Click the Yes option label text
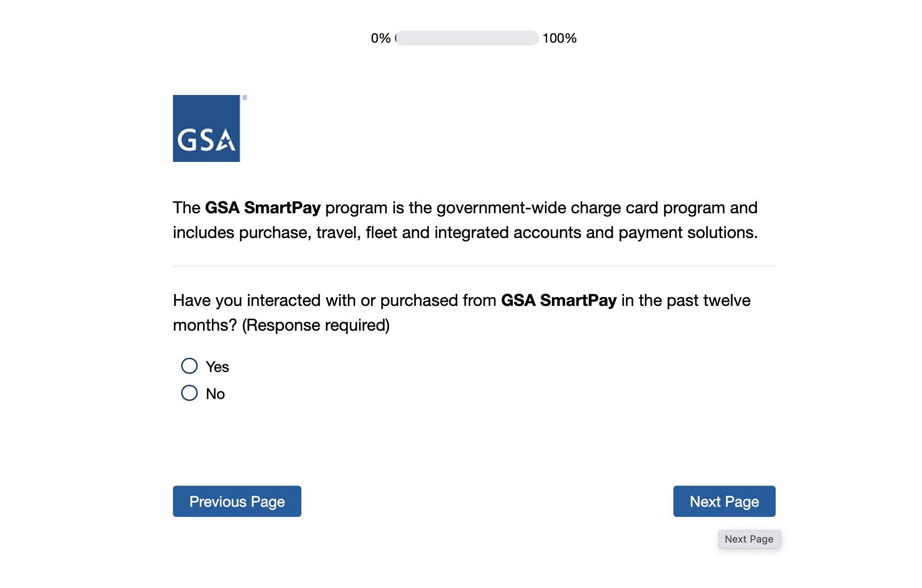This screenshot has height=588, width=922. [217, 367]
